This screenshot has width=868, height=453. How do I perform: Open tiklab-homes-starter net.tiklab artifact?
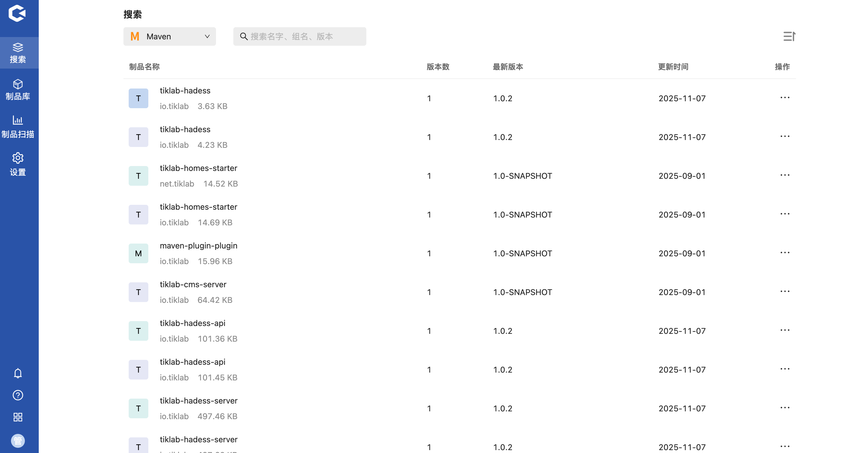pos(198,168)
